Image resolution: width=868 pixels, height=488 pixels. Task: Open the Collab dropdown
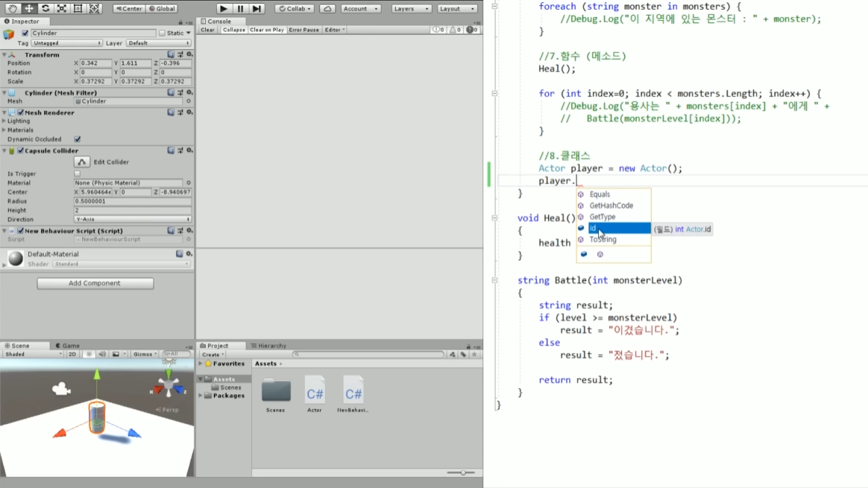tap(295, 8)
